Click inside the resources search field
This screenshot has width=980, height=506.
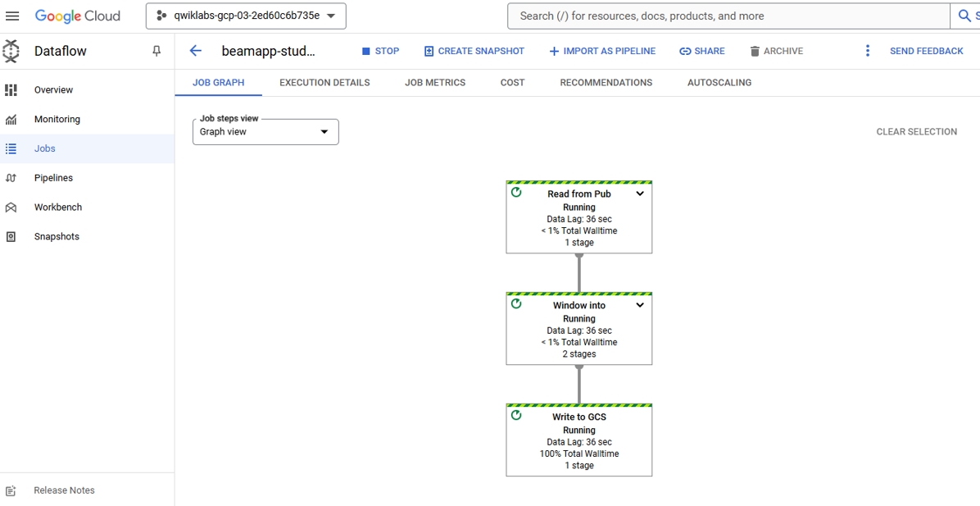[x=721, y=15]
